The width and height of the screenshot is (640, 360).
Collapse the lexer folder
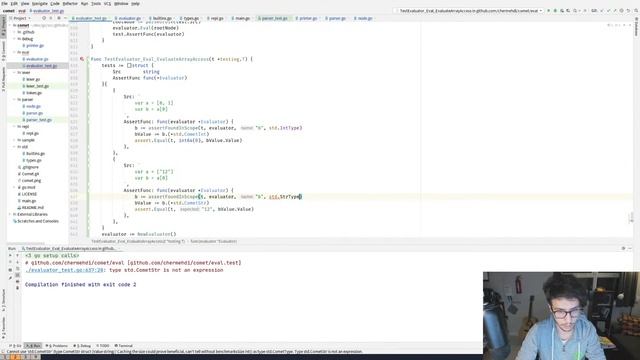14,73
